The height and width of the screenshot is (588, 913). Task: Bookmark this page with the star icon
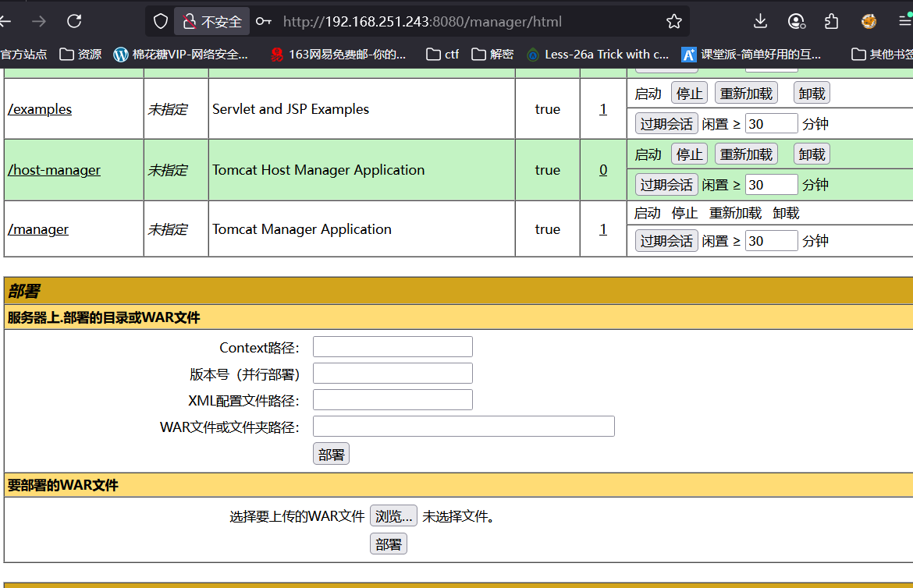click(x=673, y=22)
